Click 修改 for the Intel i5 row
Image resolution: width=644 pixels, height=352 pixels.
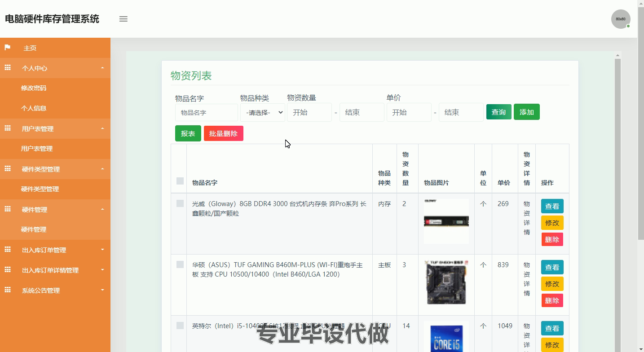coord(552,345)
